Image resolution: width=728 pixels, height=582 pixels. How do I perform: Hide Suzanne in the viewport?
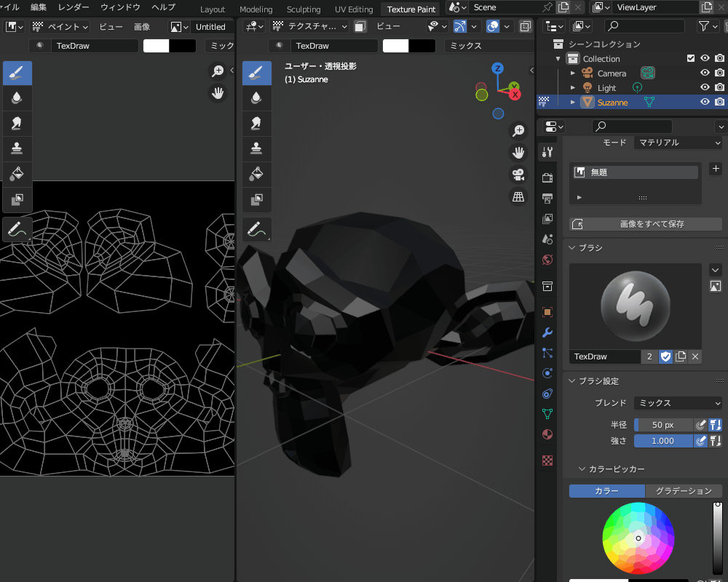704,102
